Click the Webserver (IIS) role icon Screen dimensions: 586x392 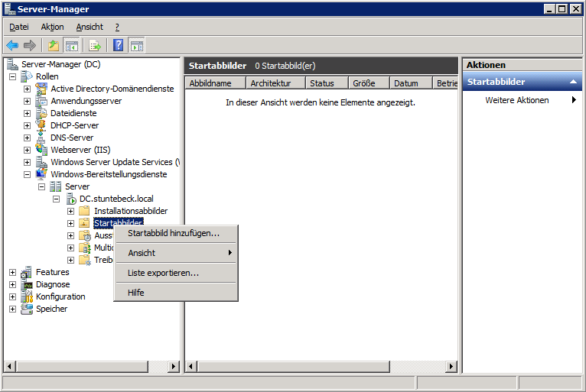(x=41, y=150)
